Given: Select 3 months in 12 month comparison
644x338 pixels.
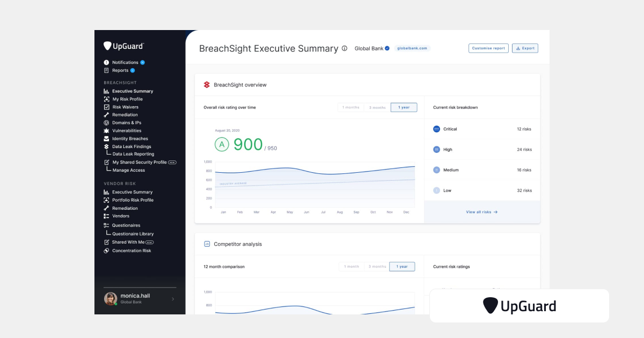Looking at the screenshot, I should coord(377,267).
